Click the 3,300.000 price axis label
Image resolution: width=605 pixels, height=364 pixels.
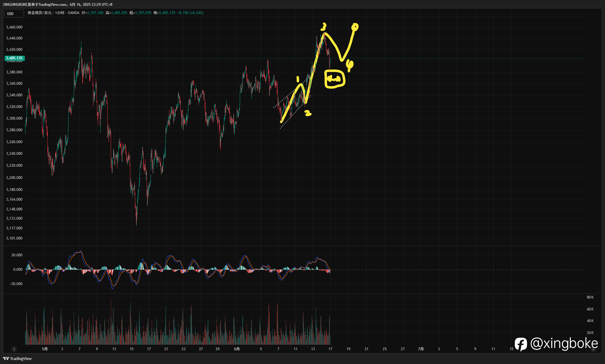click(14, 118)
